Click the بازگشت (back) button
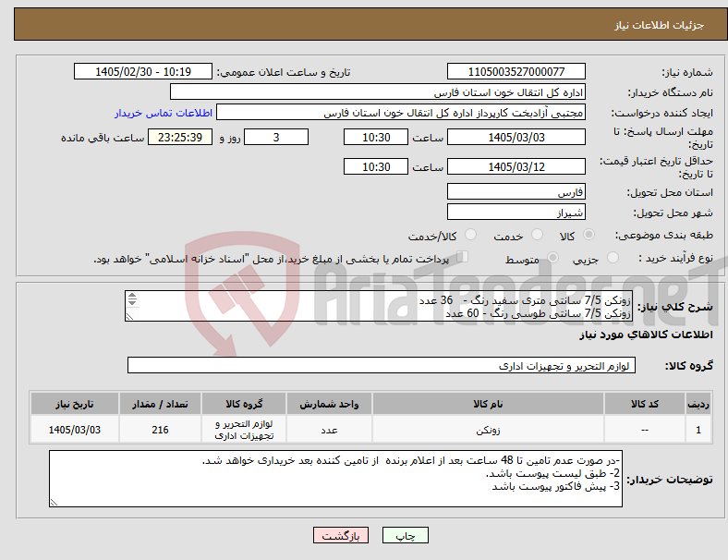 click(x=341, y=535)
